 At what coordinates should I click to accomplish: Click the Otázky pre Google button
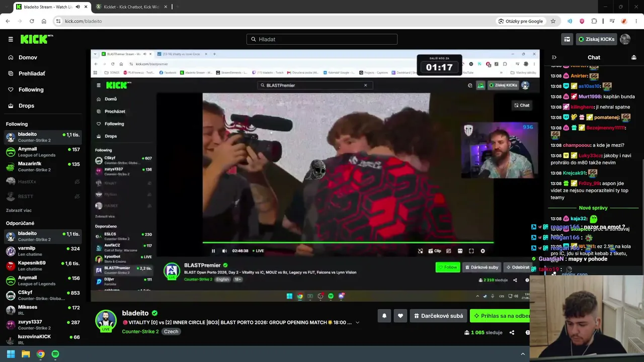[521, 21]
